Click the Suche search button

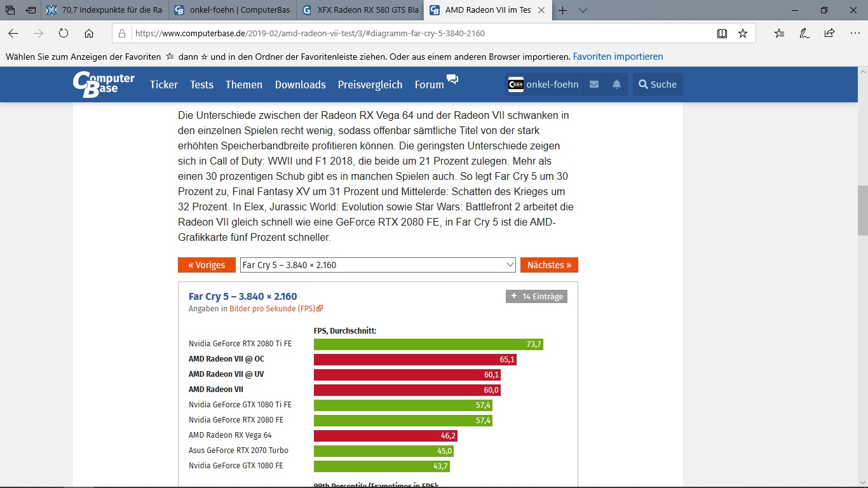[x=658, y=85]
